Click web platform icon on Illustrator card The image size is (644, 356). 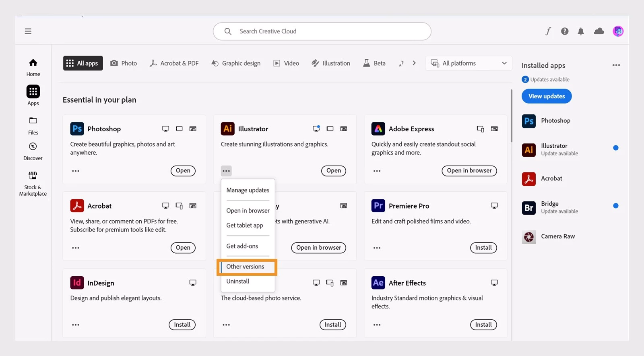(344, 129)
